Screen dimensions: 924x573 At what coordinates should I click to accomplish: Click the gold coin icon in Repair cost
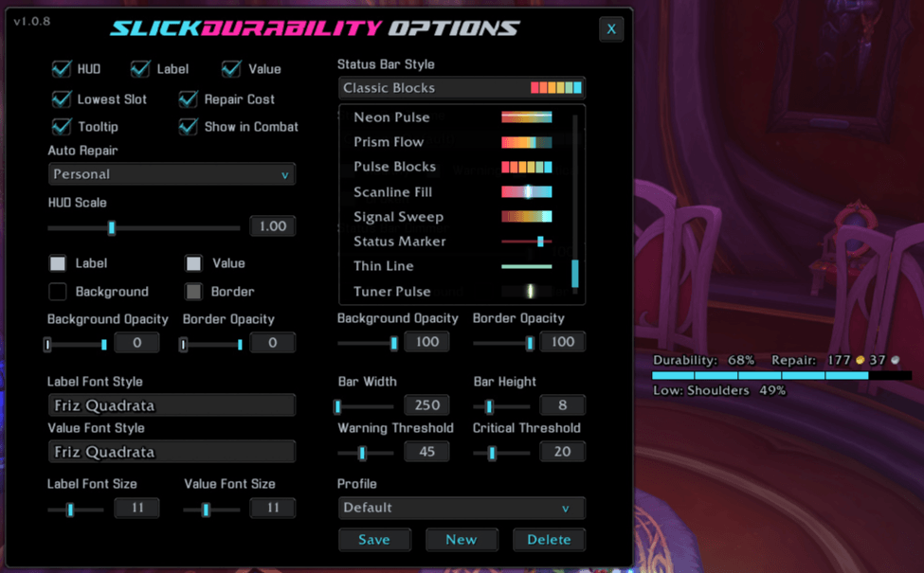tap(861, 361)
